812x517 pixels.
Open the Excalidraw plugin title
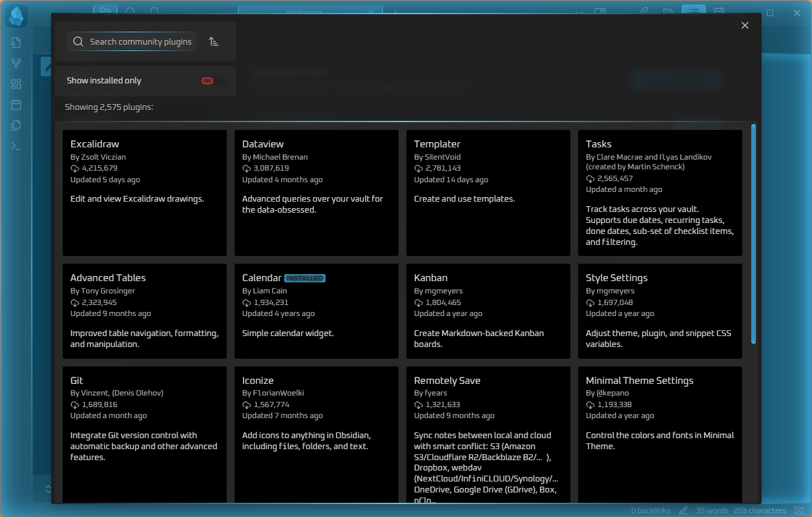95,144
